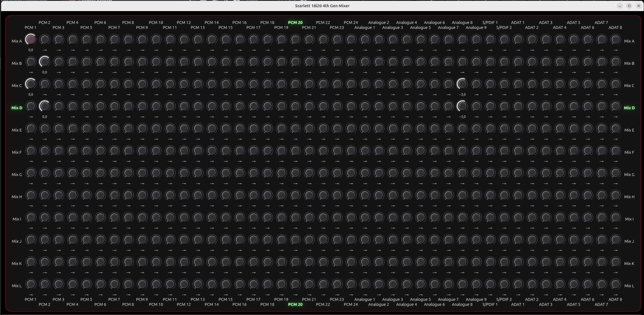
Task: Click the Mix H knob for Analogue 2
Action: click(x=379, y=195)
